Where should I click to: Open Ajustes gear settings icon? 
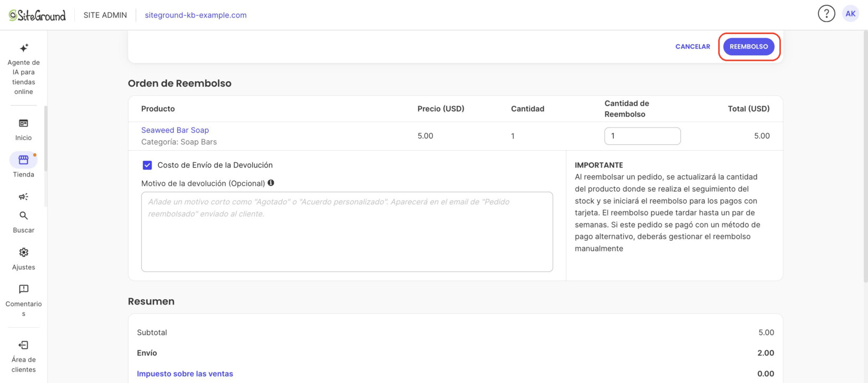[x=24, y=252]
